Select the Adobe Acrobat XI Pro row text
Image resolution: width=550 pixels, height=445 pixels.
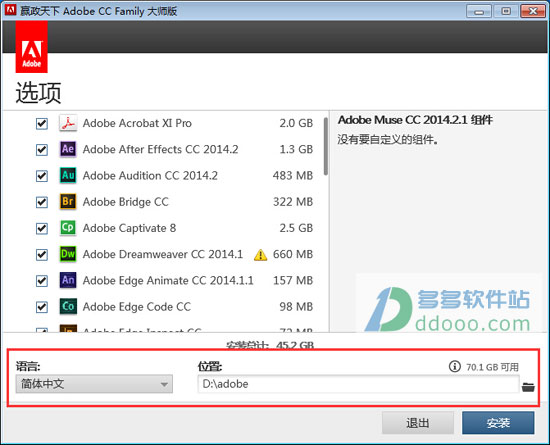tap(137, 123)
